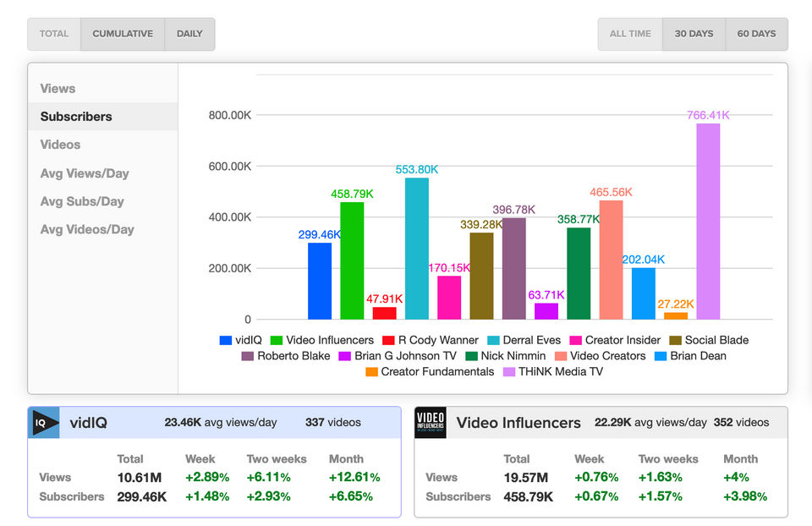812x526 pixels.
Task: Open the vidIQ channel logo icon
Action: (x=43, y=423)
